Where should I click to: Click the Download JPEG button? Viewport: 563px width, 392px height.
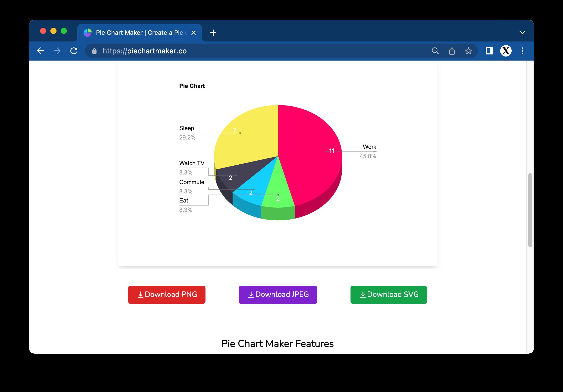[x=278, y=295]
